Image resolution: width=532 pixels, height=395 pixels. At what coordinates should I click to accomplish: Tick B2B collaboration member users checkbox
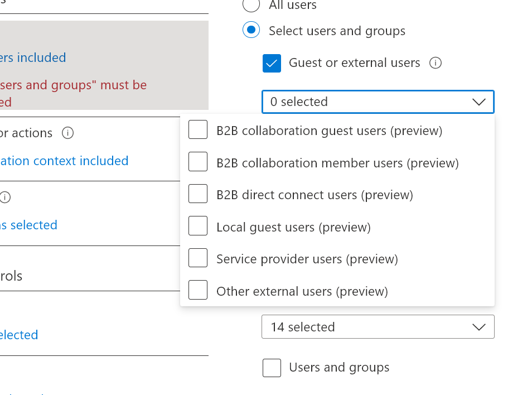(x=198, y=162)
